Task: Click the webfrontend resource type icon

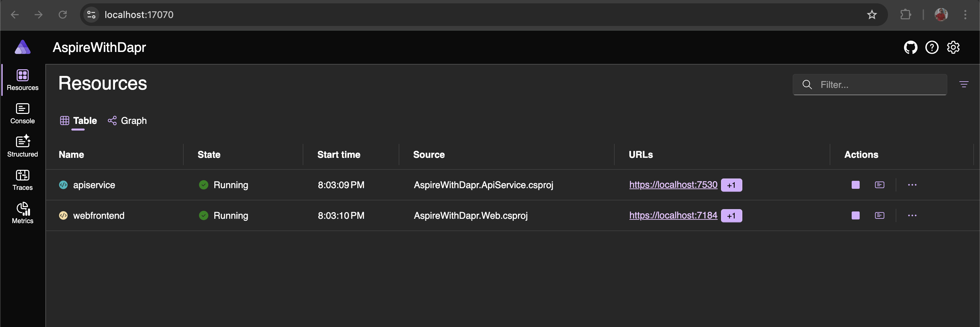Action: coord(63,215)
